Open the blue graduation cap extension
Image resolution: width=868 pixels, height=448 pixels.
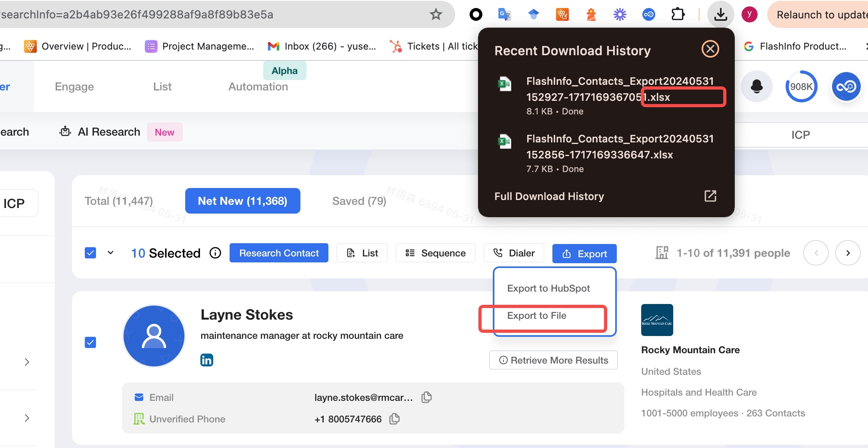click(x=533, y=14)
